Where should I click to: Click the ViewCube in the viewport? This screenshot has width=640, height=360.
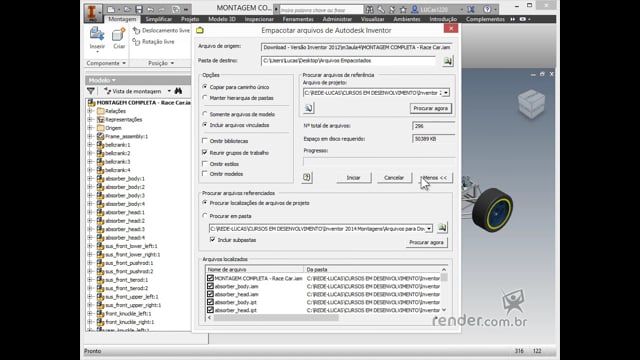click(x=531, y=104)
